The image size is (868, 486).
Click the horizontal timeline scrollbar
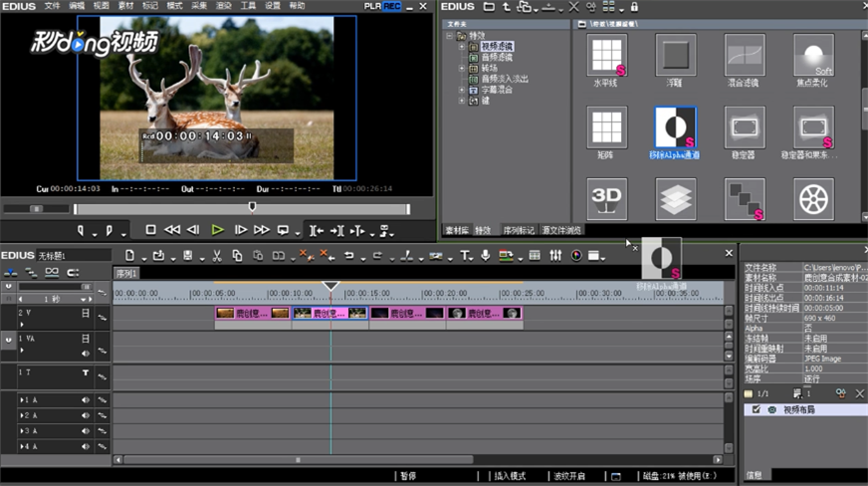tap(299, 459)
